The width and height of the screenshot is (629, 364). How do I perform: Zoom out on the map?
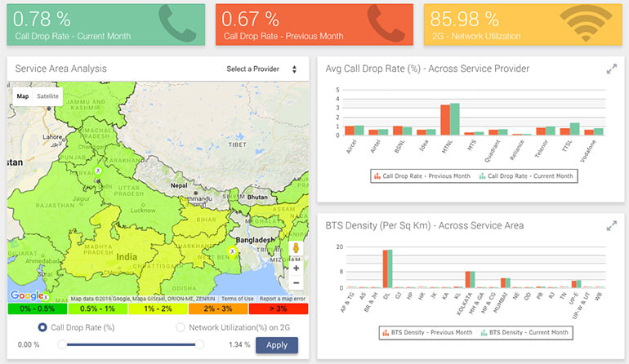point(296,283)
